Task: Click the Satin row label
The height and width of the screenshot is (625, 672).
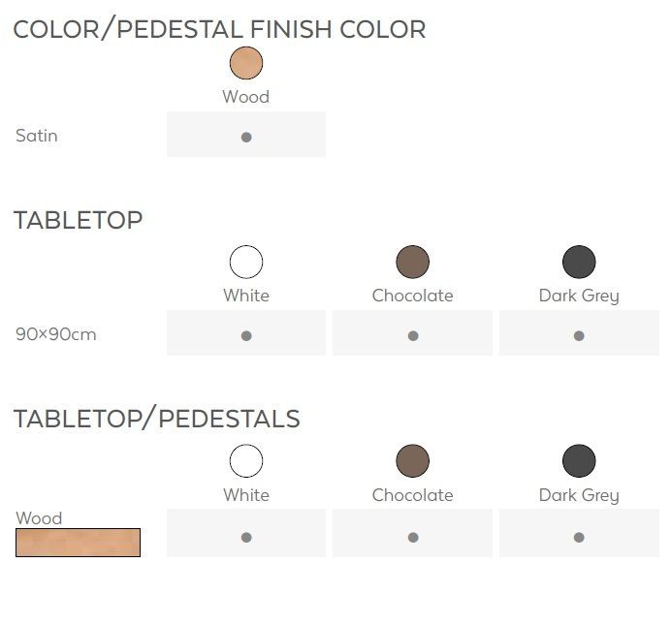Action: click(x=37, y=136)
